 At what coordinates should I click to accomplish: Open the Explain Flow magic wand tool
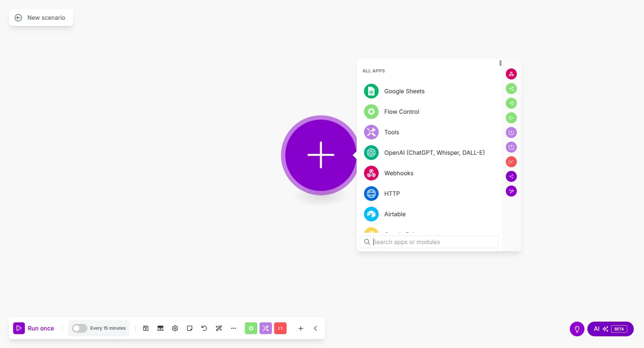(x=219, y=328)
